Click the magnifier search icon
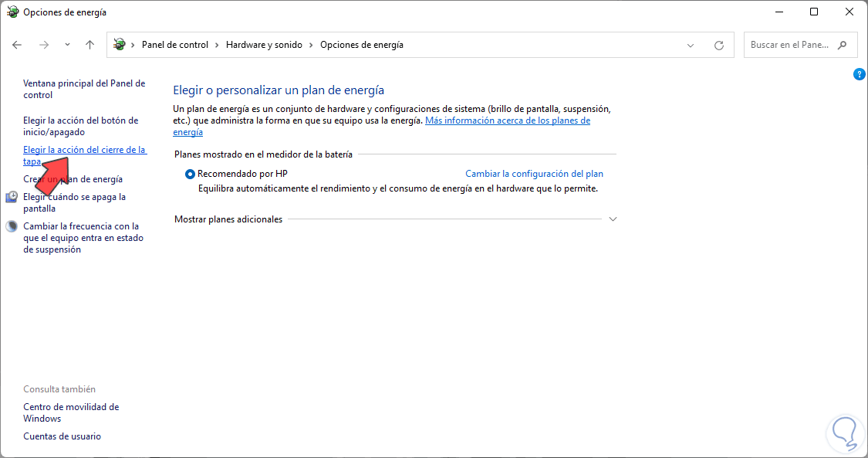The width and height of the screenshot is (868, 458). [x=842, y=45]
